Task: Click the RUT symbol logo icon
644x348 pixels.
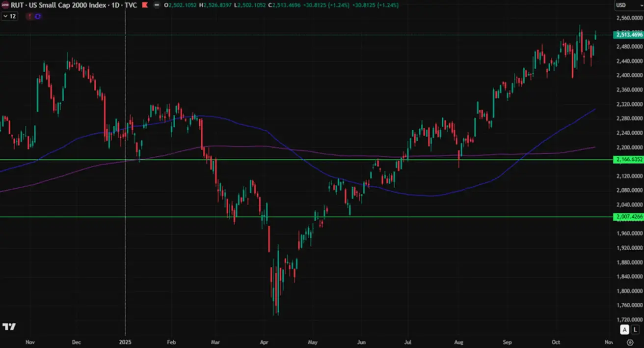Action: 4,5
